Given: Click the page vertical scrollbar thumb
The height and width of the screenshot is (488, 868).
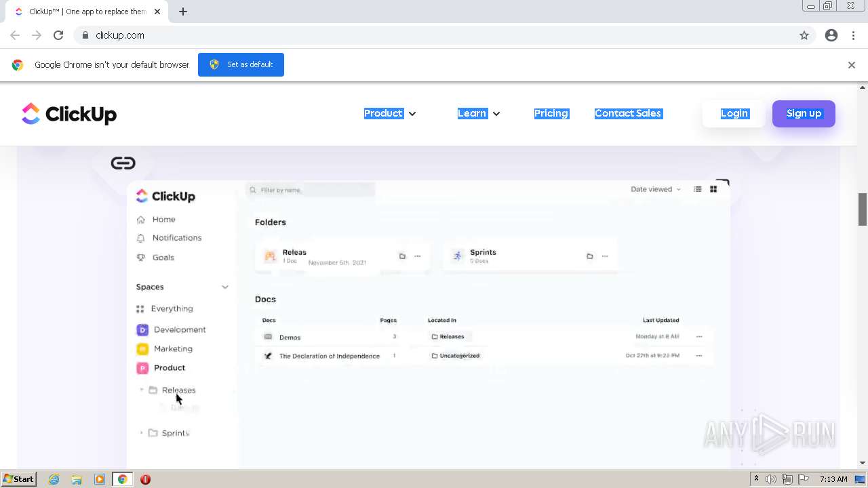Looking at the screenshot, I should coord(863,209).
